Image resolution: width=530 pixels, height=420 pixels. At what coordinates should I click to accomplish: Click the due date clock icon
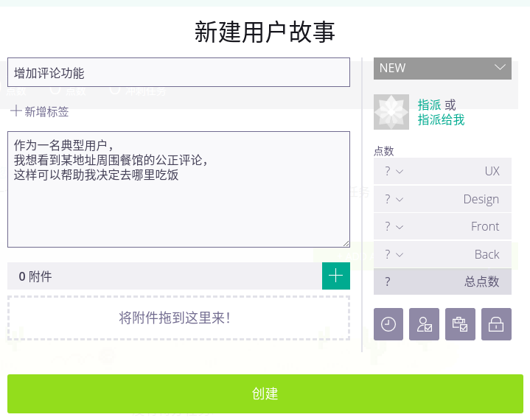click(x=388, y=324)
